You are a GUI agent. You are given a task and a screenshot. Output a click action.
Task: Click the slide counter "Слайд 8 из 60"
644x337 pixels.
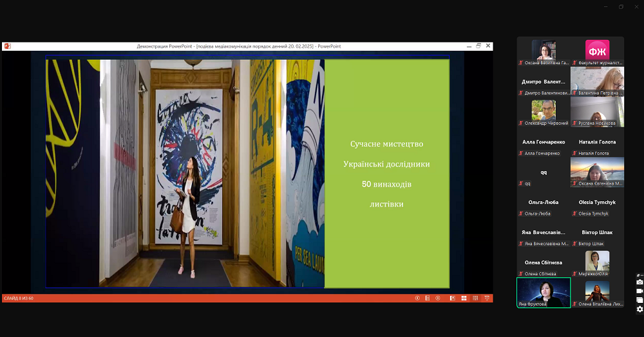point(19,298)
